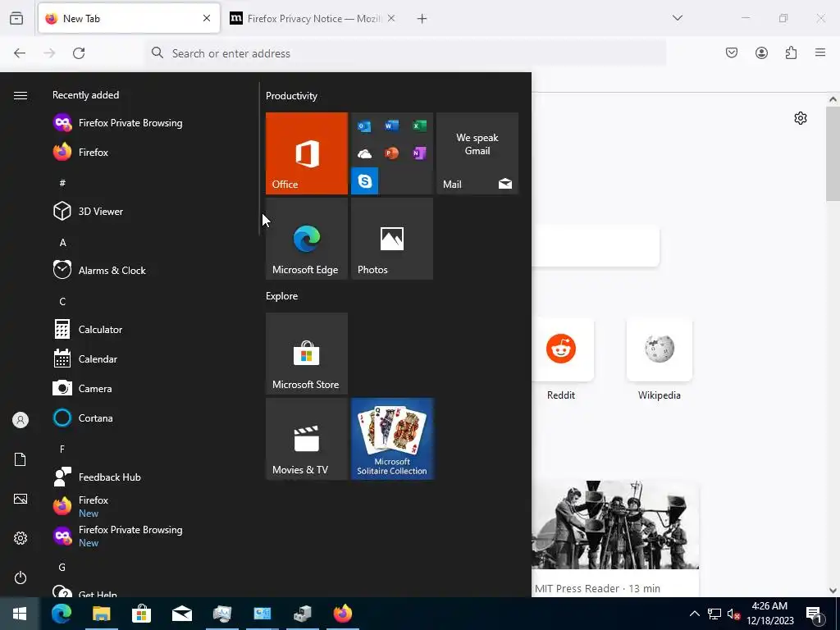The width and height of the screenshot is (840, 630).
Task: Open Save to Pocket button
Action: pyautogui.click(x=732, y=52)
